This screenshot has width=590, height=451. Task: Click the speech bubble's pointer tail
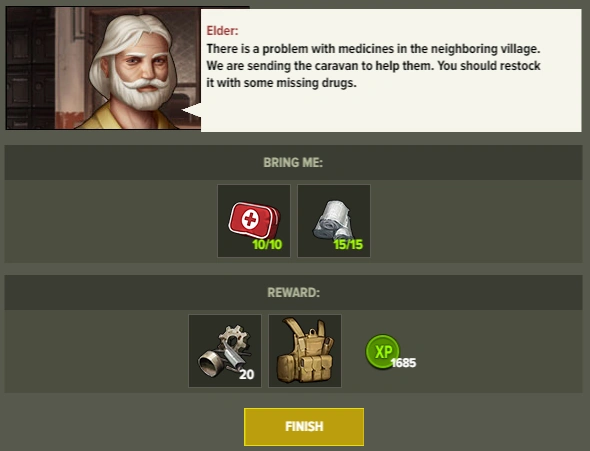coord(192,111)
